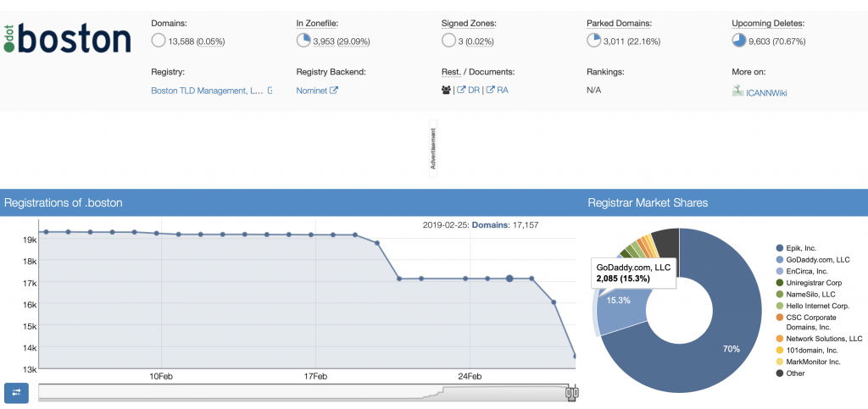This screenshot has height=409, width=868.
Task: Toggle 101domain, Inc. legend entry
Action: (x=807, y=350)
